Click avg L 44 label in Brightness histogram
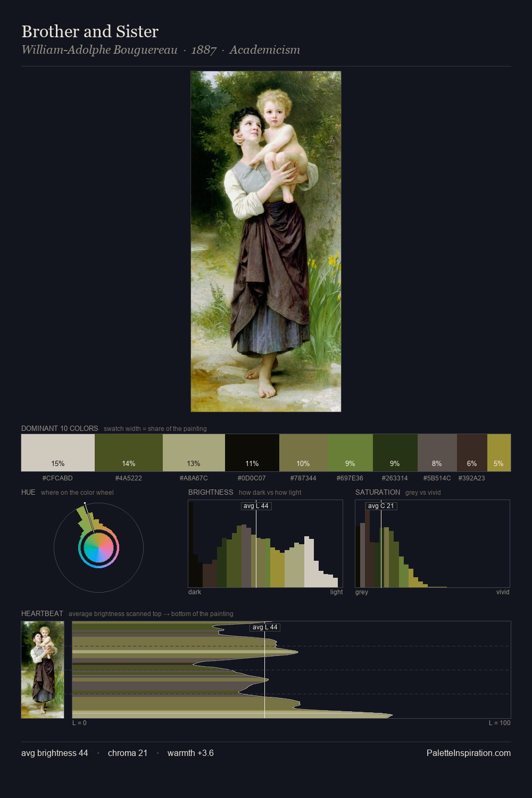532x798 pixels. click(x=256, y=506)
